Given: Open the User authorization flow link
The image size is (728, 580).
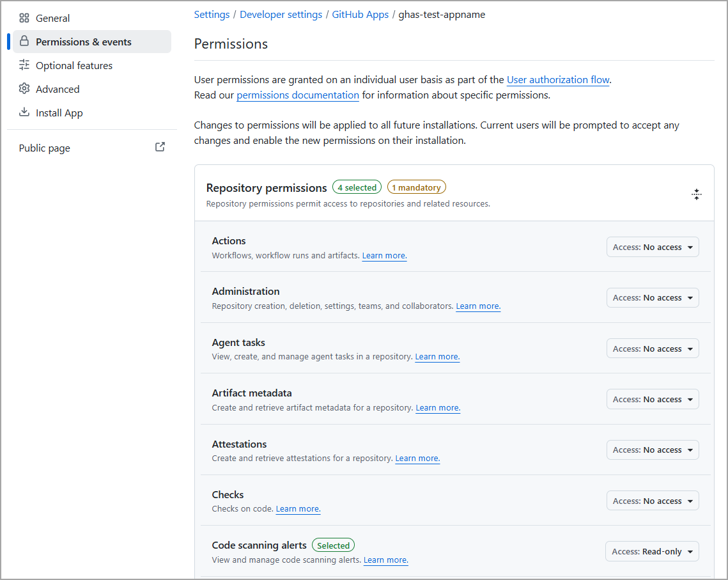Looking at the screenshot, I should click(557, 80).
